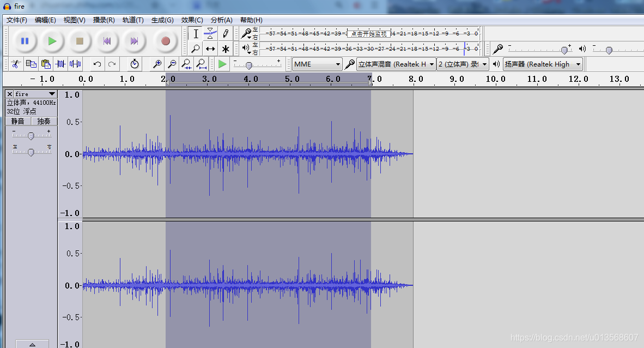Redo the last undone action
The height and width of the screenshot is (348, 644).
pyautogui.click(x=112, y=64)
